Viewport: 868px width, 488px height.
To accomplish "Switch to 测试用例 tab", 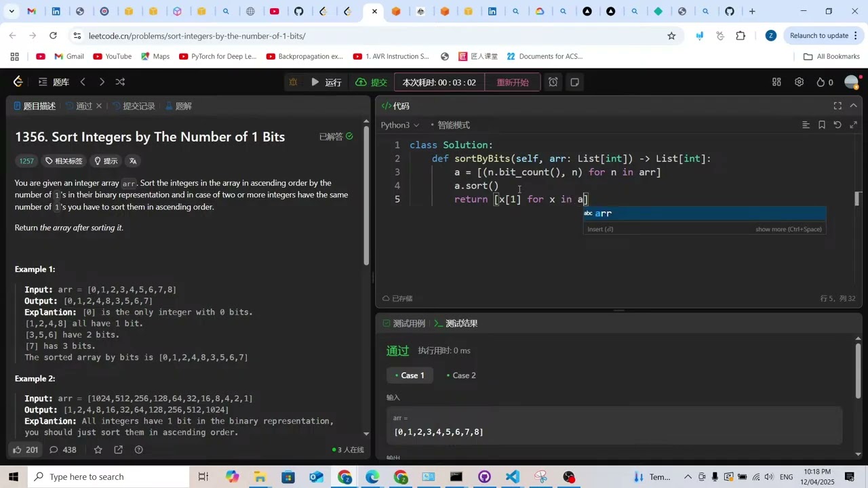I will tap(403, 323).
